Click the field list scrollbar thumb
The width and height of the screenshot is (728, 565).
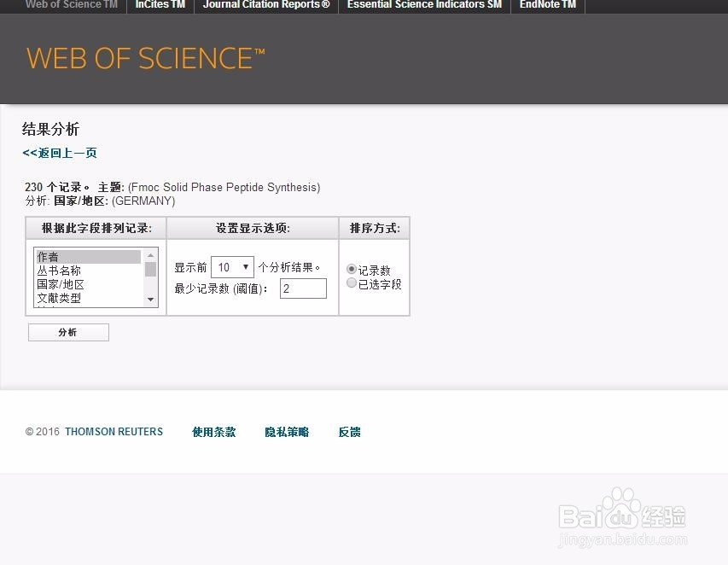(150, 269)
